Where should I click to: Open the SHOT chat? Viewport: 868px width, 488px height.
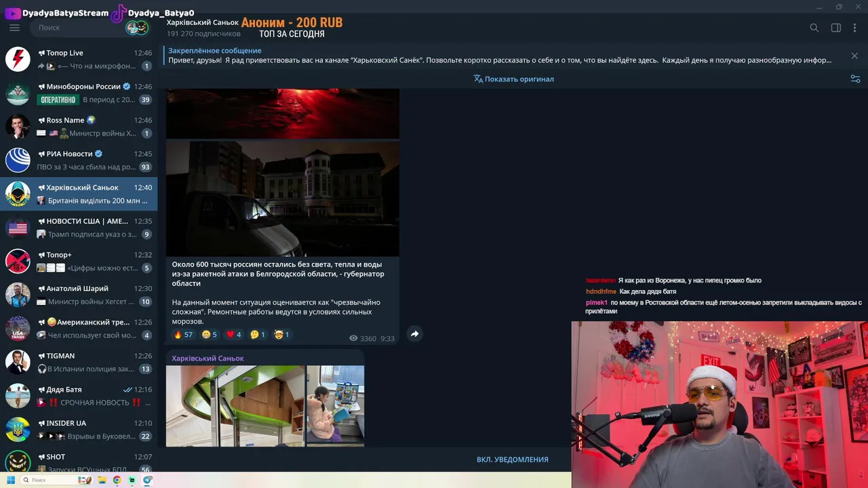(x=79, y=460)
